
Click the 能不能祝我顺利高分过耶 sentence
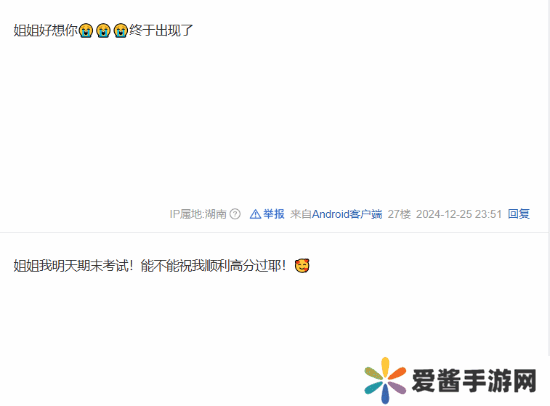click(x=213, y=266)
